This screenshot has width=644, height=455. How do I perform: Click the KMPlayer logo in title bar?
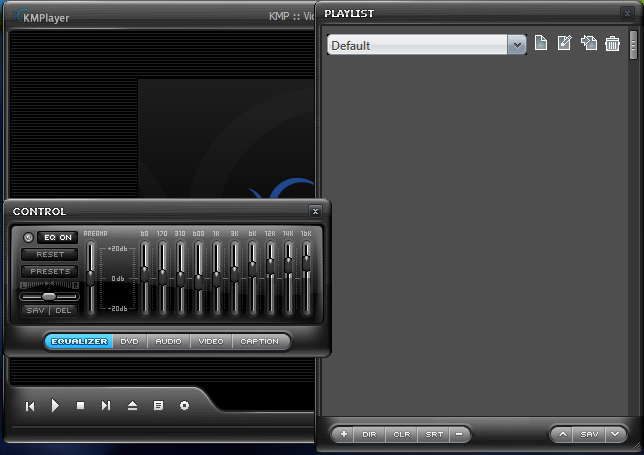coord(41,17)
